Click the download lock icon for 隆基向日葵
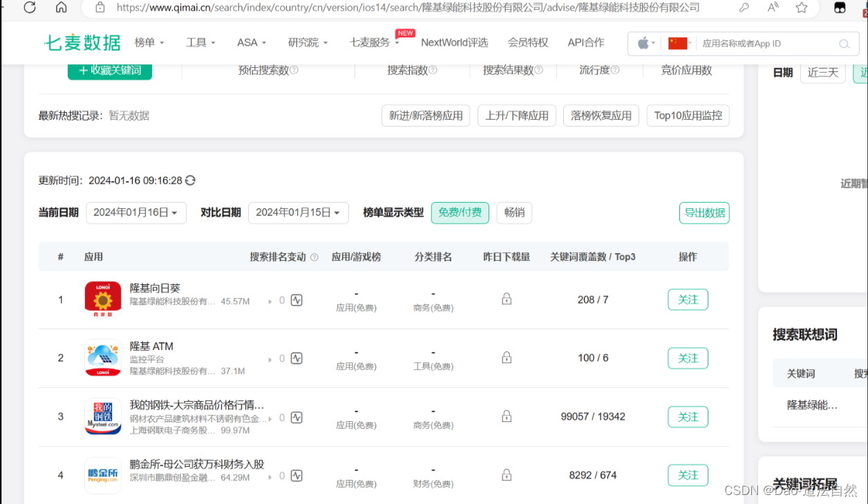868x504 pixels. click(x=507, y=299)
